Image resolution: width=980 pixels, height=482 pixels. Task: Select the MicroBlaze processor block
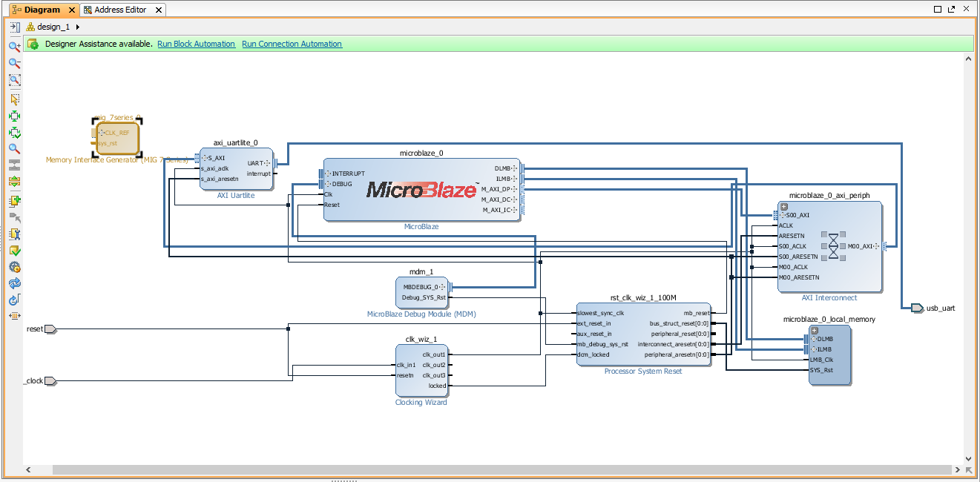[422, 189]
